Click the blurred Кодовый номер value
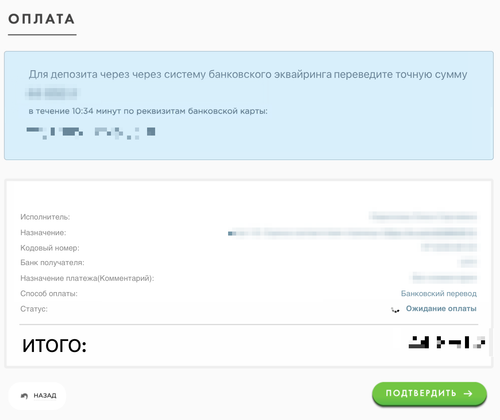Screen dimensions: 500x420 point(449,247)
